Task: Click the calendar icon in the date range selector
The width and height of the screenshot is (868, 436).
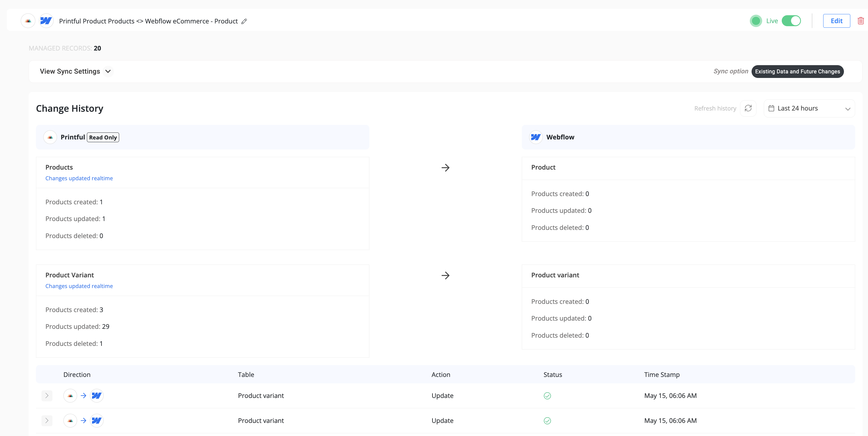Action: pos(771,108)
